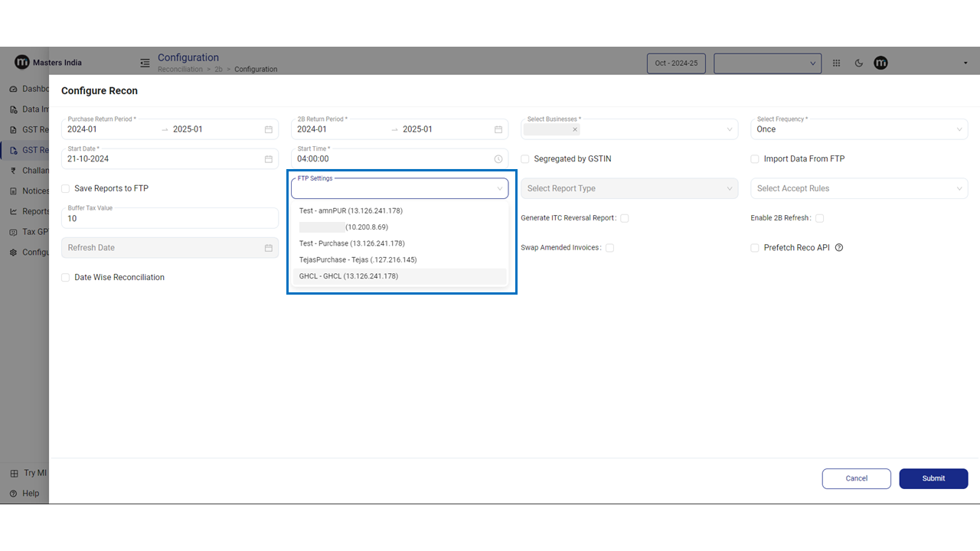Open Start Date calendar icon
This screenshot has width=980, height=551.
[269, 159]
